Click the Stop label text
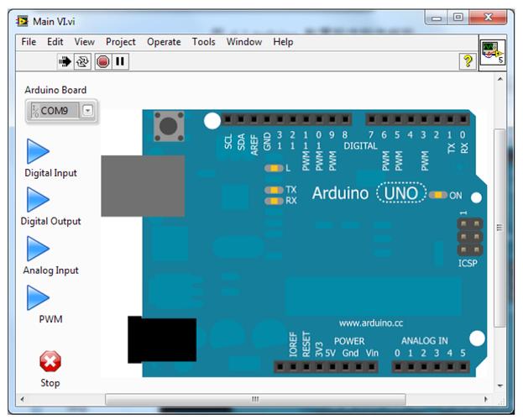Viewport: 523px width, 420px height. coord(50,383)
